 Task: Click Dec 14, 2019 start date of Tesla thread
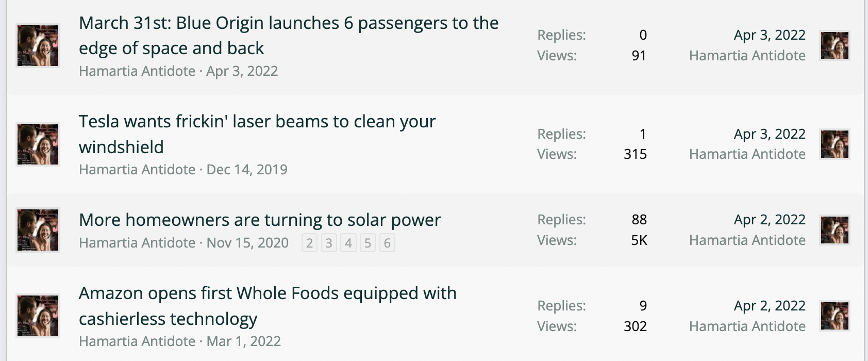tap(247, 170)
